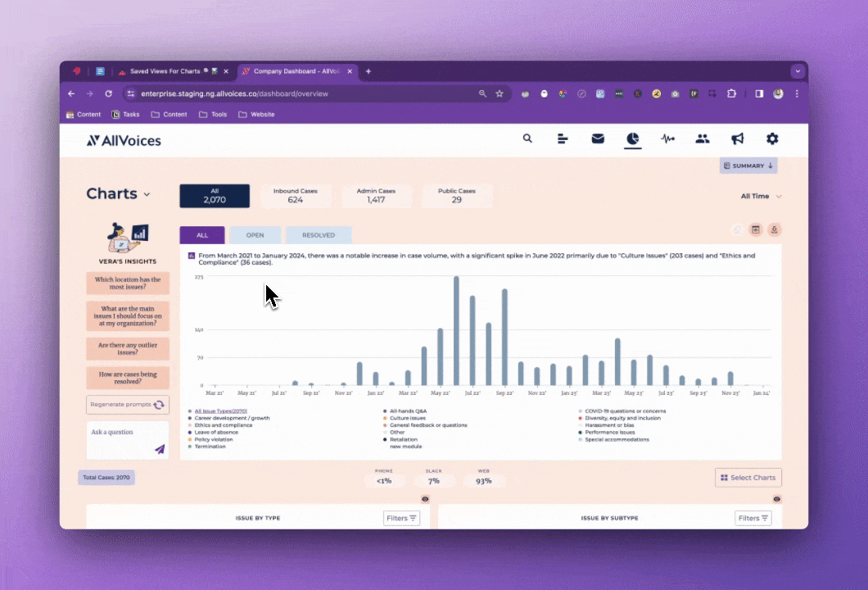868x590 pixels.
Task: Open the search icon in AllVoices header
Action: (x=527, y=138)
